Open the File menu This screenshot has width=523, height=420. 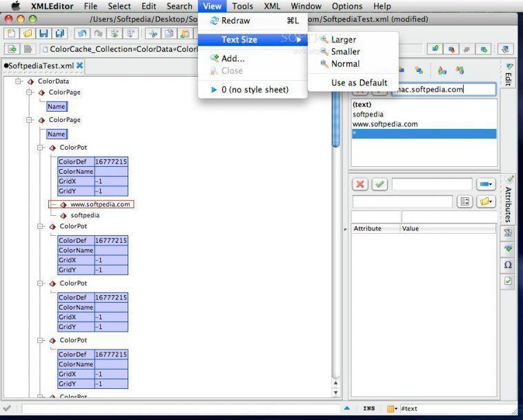90,6
